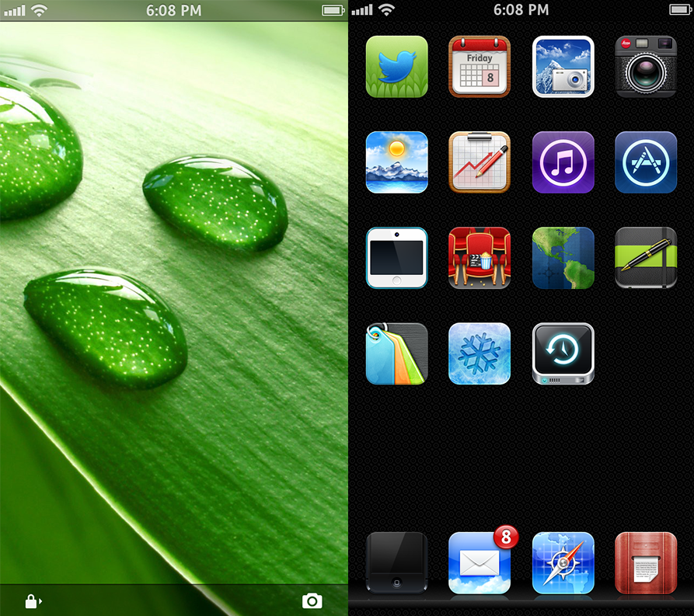This screenshot has width=694, height=616.
Task: Tap home screen Wi-Fi status icon
Action: 386,10
